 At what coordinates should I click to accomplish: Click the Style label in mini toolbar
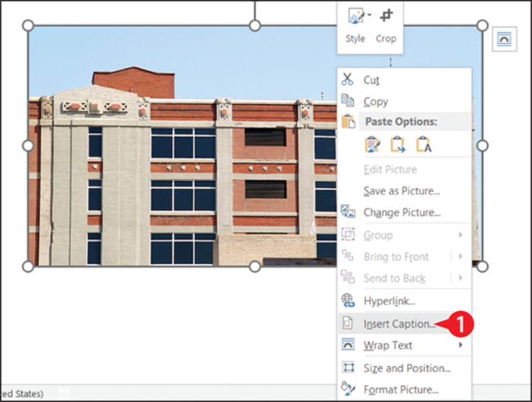point(355,39)
